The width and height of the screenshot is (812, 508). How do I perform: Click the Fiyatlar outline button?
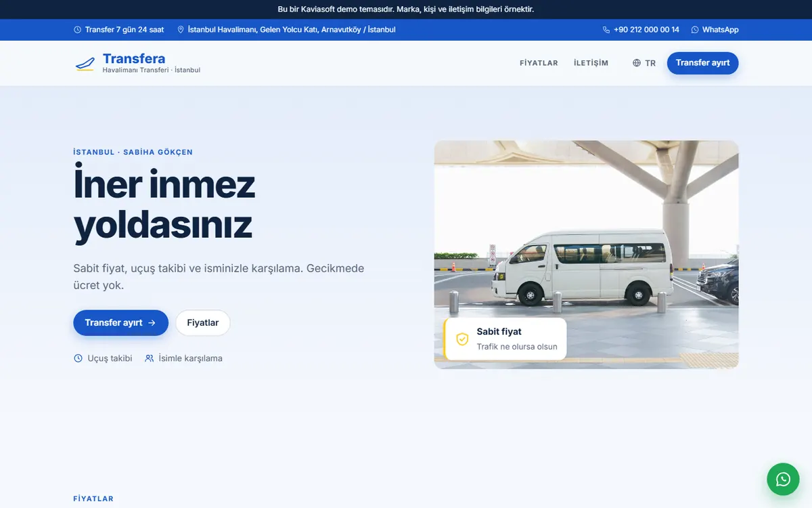click(203, 323)
